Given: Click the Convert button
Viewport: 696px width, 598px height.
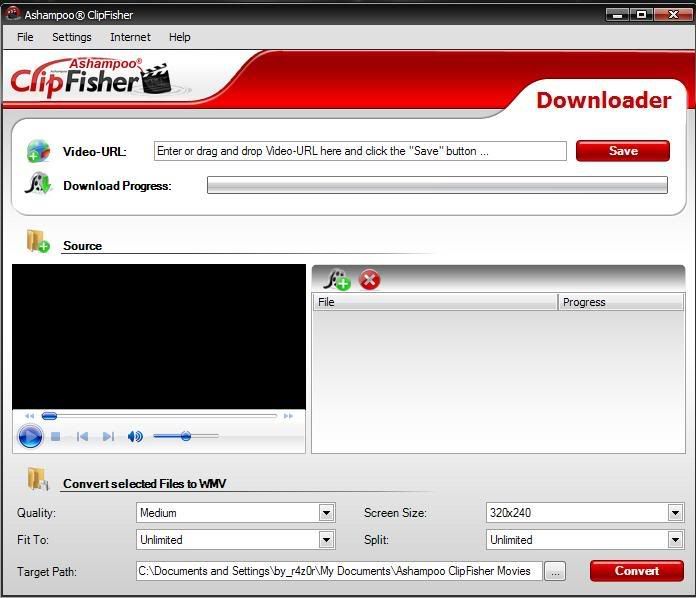Looking at the screenshot, I should [x=636, y=571].
